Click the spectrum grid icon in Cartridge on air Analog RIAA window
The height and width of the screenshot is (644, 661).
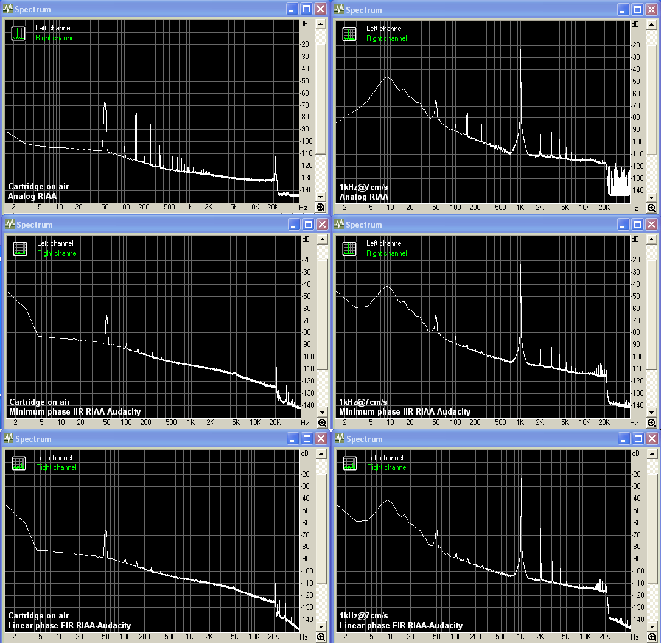click(x=18, y=33)
